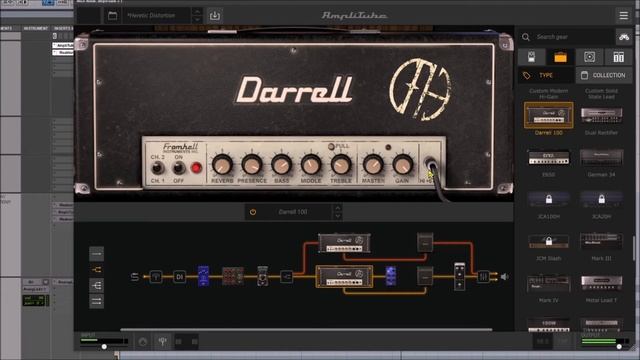Open the tuner block in signal chain
This screenshot has width=640, height=360.
(156, 277)
